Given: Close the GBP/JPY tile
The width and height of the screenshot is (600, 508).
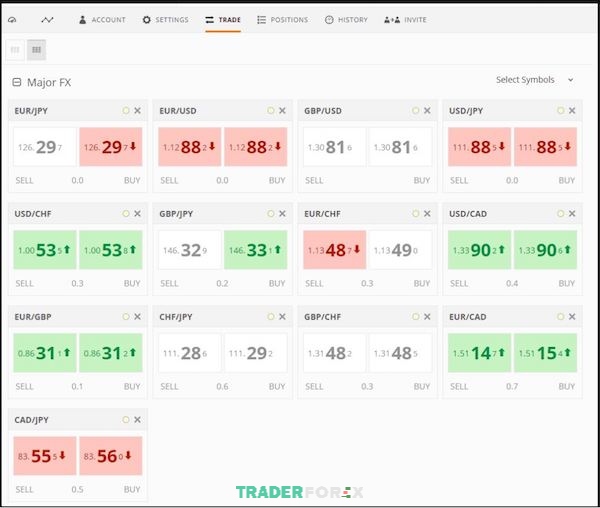Looking at the screenshot, I should [282, 213].
